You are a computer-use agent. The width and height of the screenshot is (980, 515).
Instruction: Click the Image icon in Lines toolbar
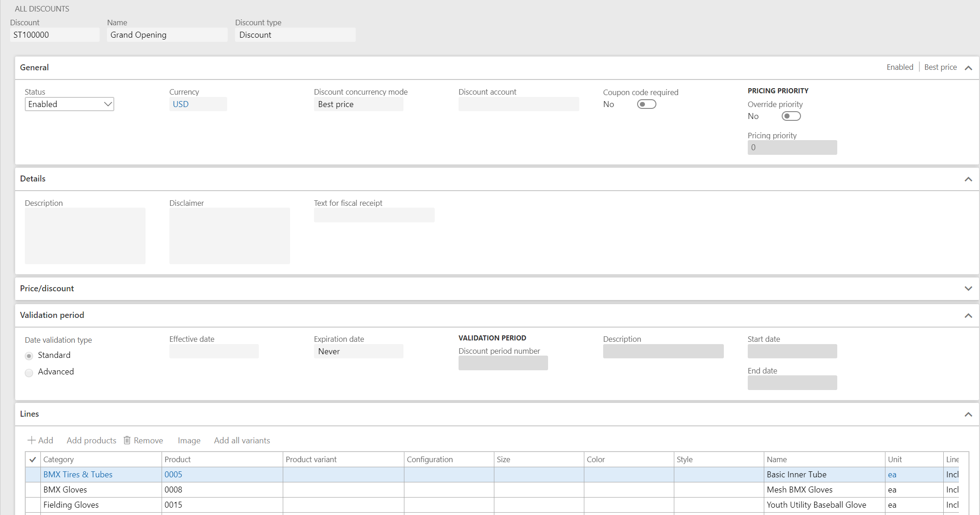(189, 441)
